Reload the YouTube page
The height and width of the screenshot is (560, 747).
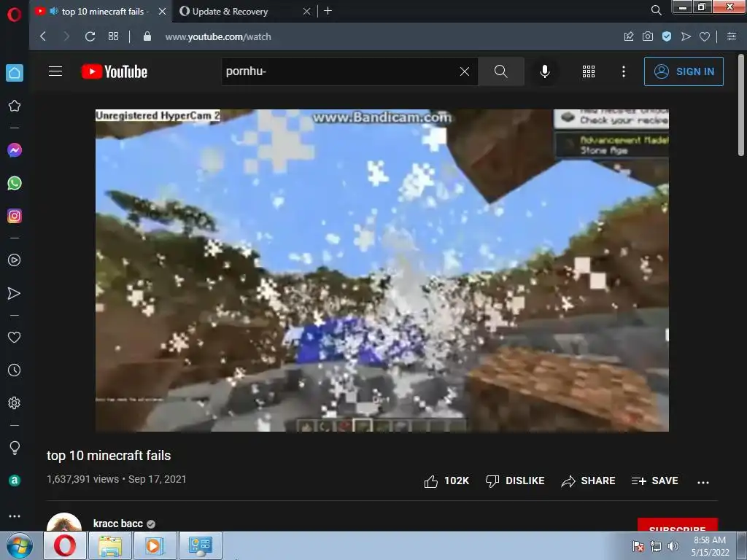pos(90,36)
